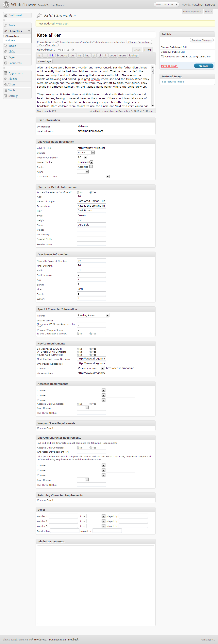Click the View post link
Screen dimensions: 218x644
pos(62,23)
